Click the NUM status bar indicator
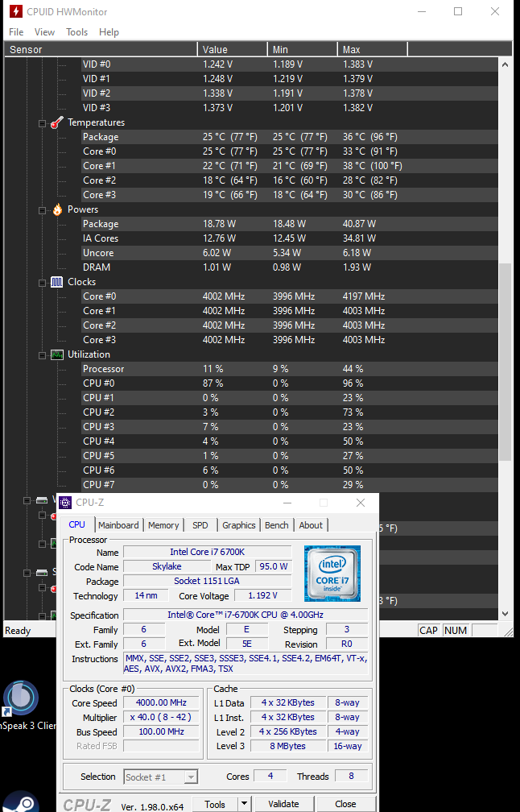This screenshot has height=812, width=520. [x=456, y=631]
